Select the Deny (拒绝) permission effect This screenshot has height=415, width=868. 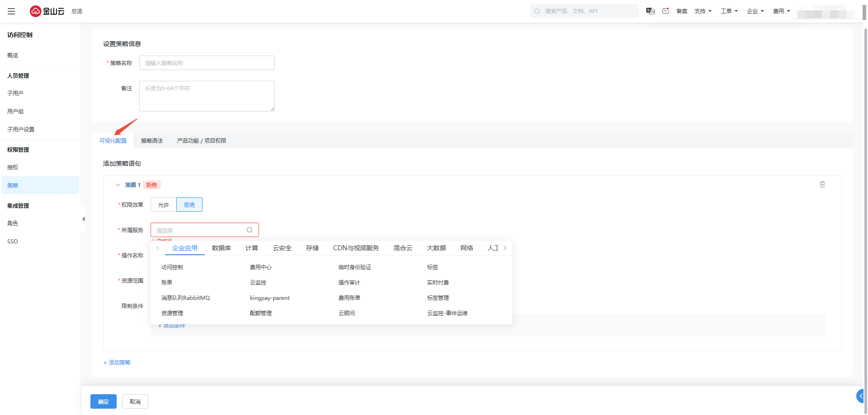189,205
